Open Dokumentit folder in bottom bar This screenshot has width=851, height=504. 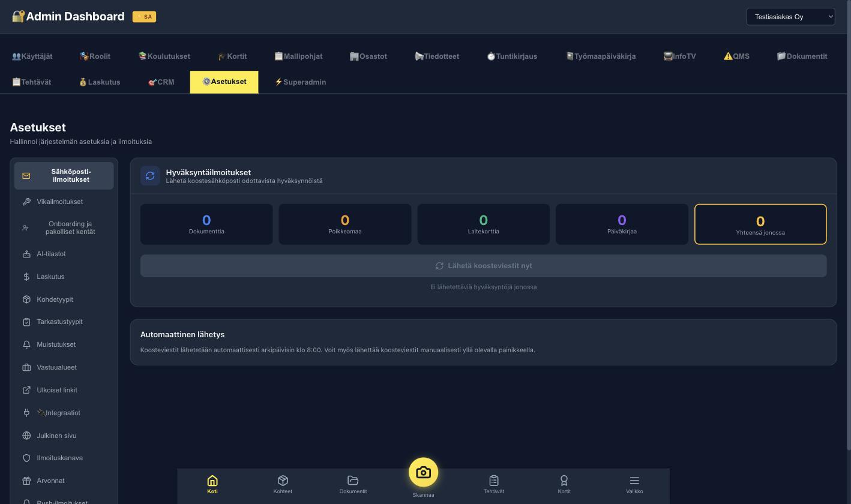(x=353, y=484)
